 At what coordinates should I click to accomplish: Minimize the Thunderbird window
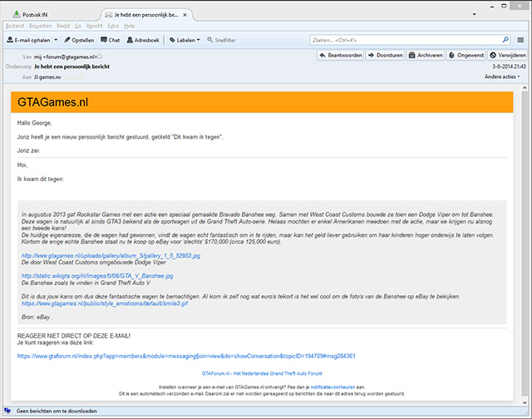click(x=492, y=6)
